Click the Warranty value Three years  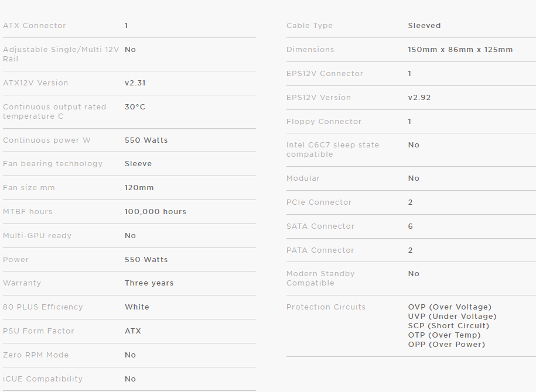(149, 283)
